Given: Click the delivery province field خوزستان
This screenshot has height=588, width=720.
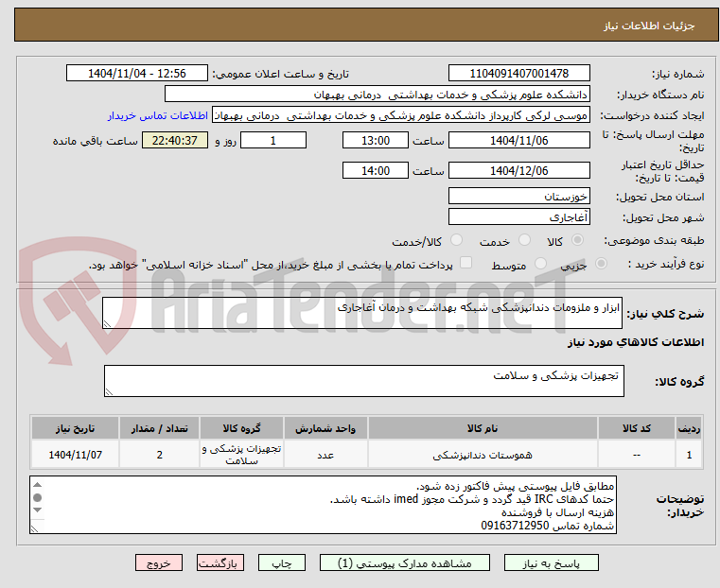Looking at the screenshot, I should [518, 197].
